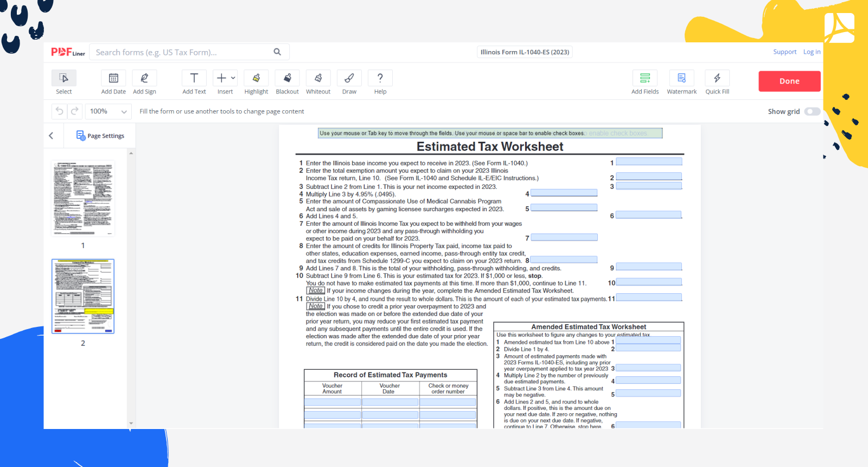Click the search magnifier icon

pos(277,52)
